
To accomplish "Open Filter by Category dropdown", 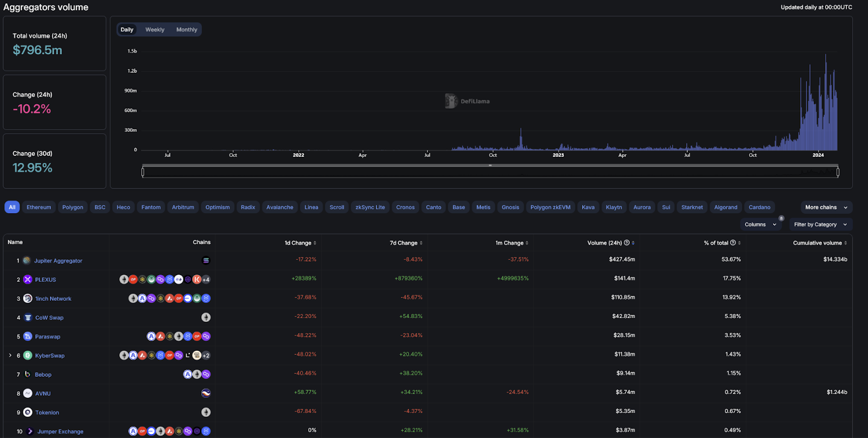I will (820, 225).
